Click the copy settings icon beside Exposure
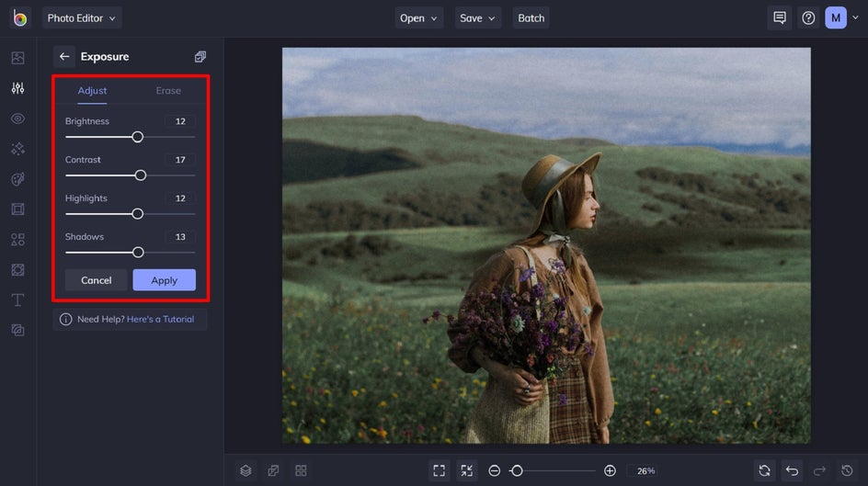Image resolution: width=868 pixels, height=486 pixels. pyautogui.click(x=200, y=56)
